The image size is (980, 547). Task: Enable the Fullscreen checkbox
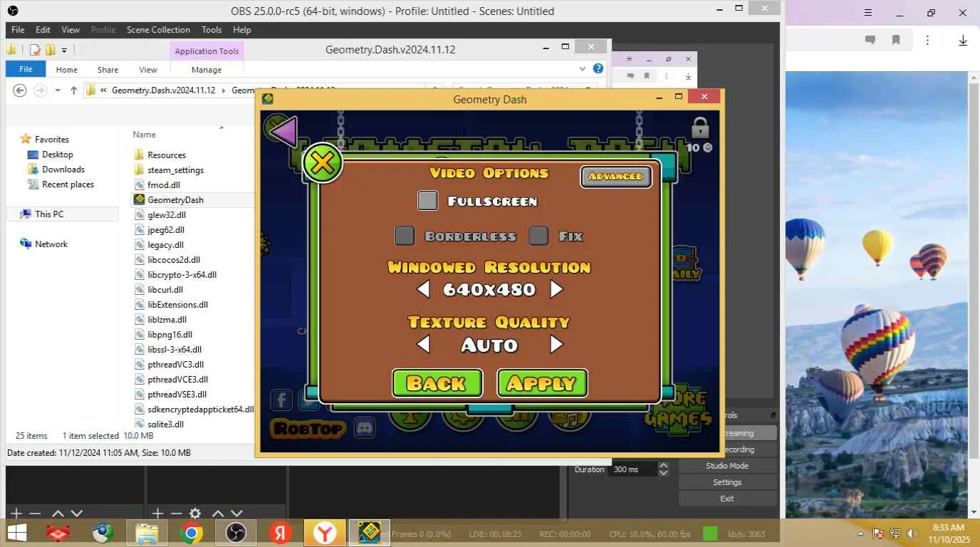click(427, 201)
